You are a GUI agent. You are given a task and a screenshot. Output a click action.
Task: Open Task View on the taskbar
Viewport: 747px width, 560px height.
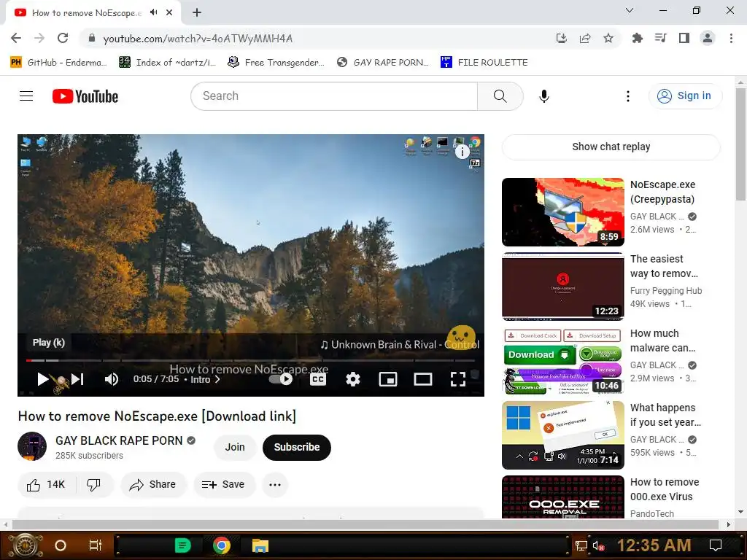(96, 545)
